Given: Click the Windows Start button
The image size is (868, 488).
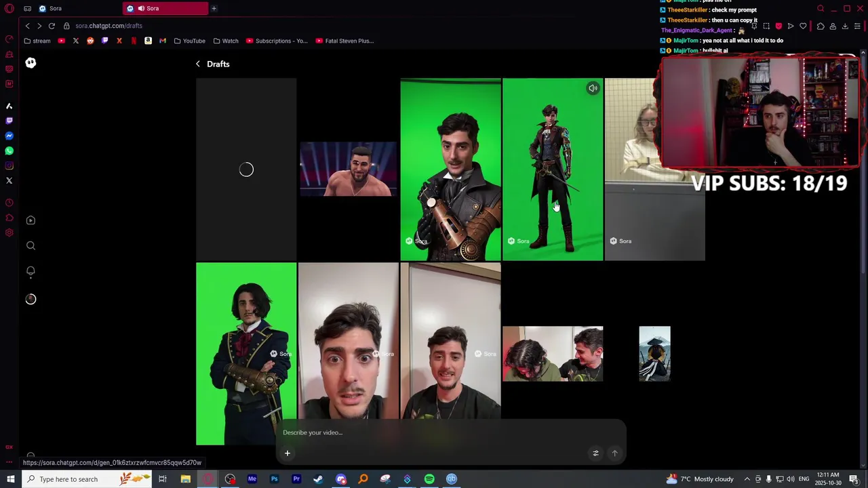Looking at the screenshot, I should (x=10, y=479).
